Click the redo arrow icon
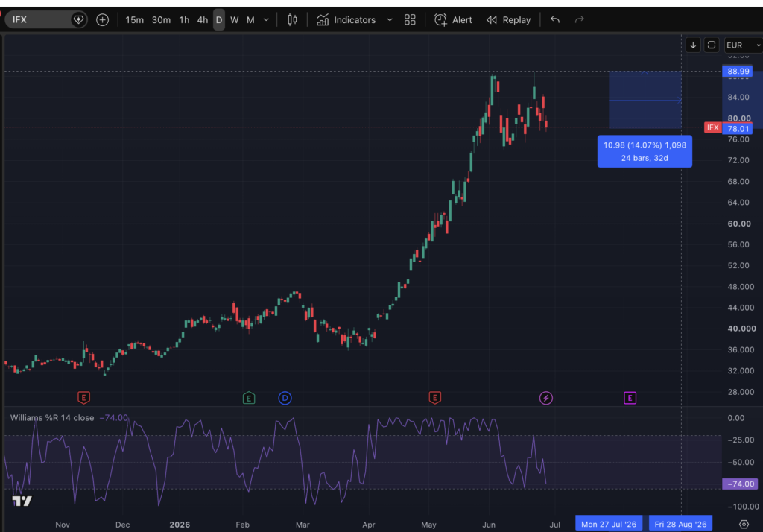 (x=579, y=20)
